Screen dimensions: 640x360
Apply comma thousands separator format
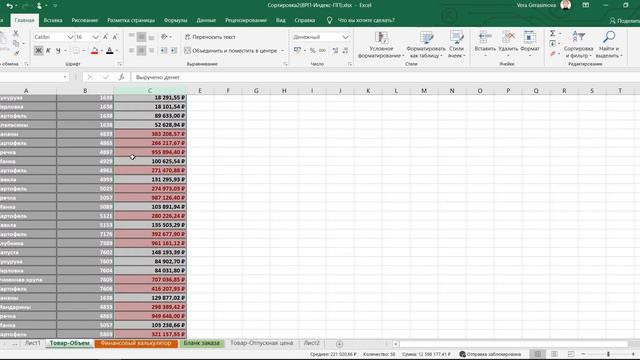(x=322, y=51)
